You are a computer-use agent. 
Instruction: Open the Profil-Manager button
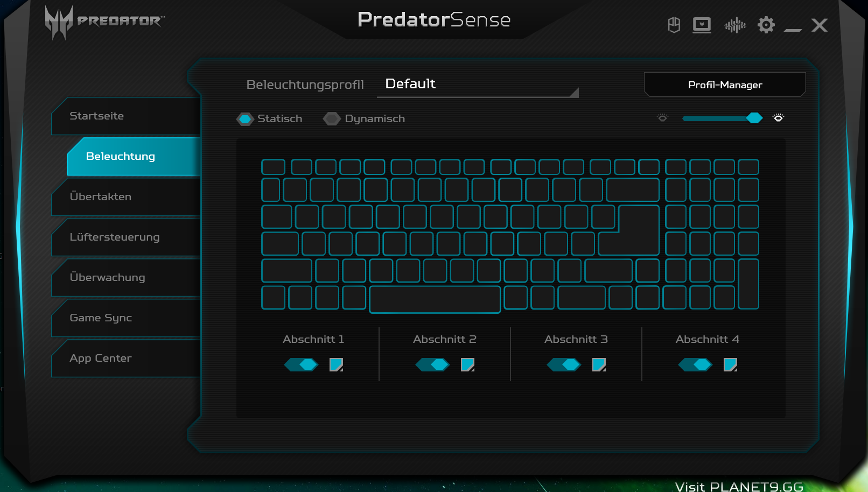[725, 85]
